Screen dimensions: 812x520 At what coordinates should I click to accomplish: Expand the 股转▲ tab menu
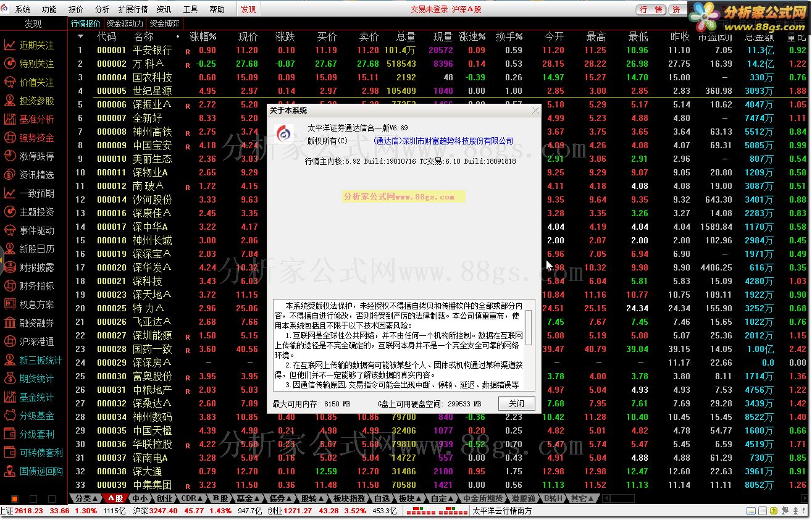pos(312,498)
